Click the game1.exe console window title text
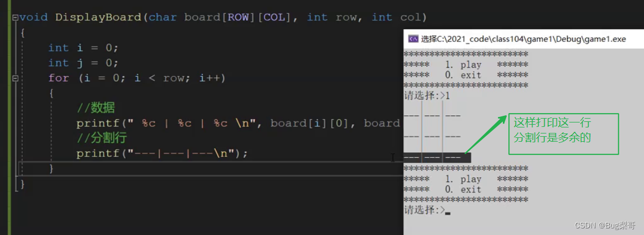Image resolution: width=644 pixels, height=235 pixels. click(523, 39)
